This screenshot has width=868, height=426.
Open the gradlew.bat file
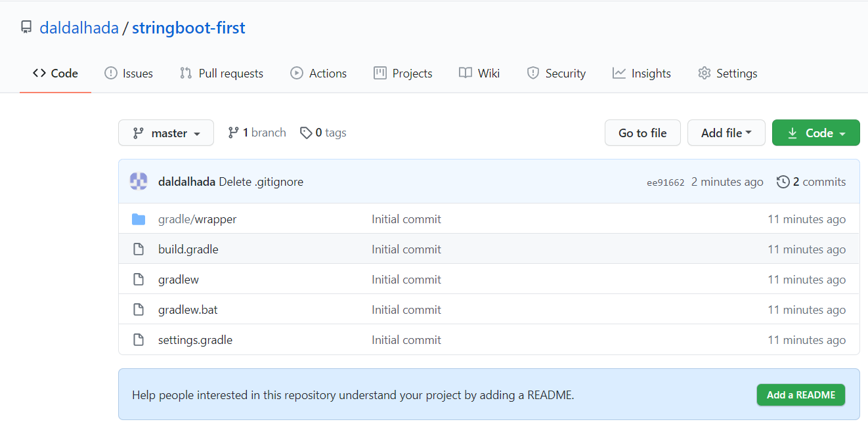[x=188, y=310]
